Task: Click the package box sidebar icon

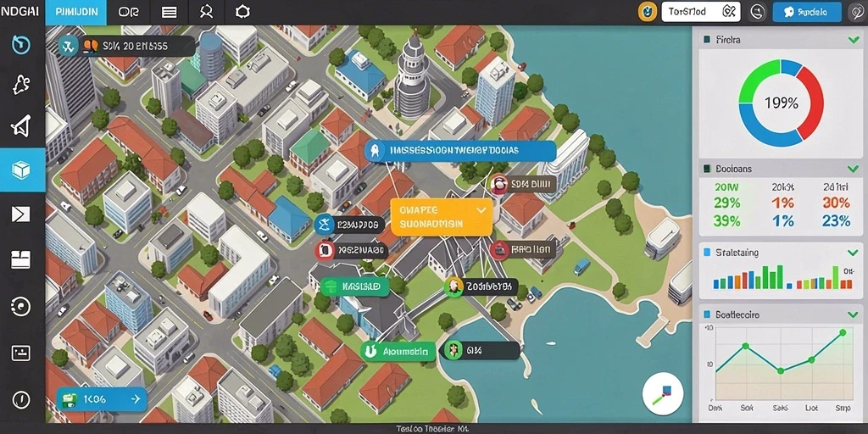Action: point(21,259)
